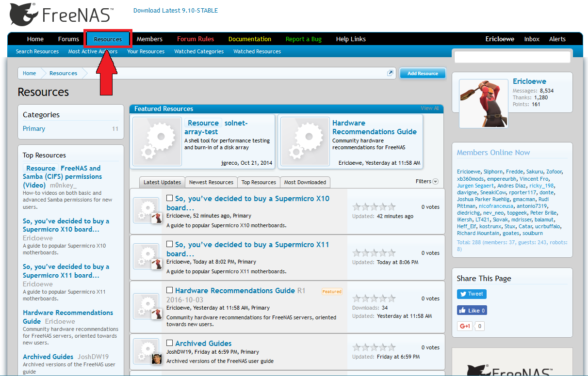The image size is (588, 376).
Task: Share page with Tweet button
Action: (472, 294)
